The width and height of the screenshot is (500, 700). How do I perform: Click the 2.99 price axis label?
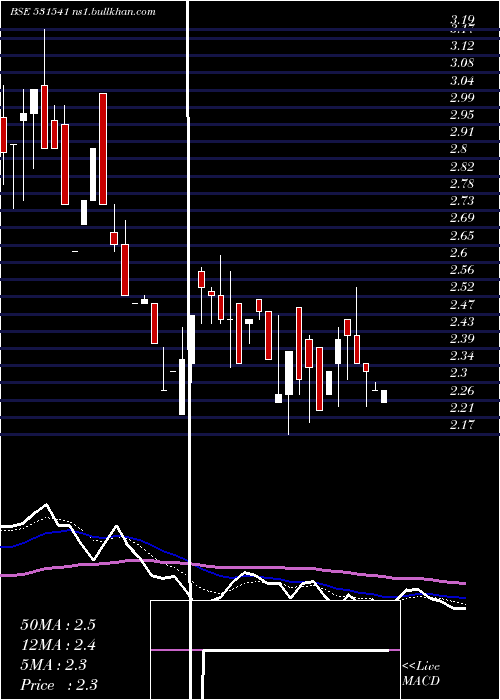(x=462, y=98)
